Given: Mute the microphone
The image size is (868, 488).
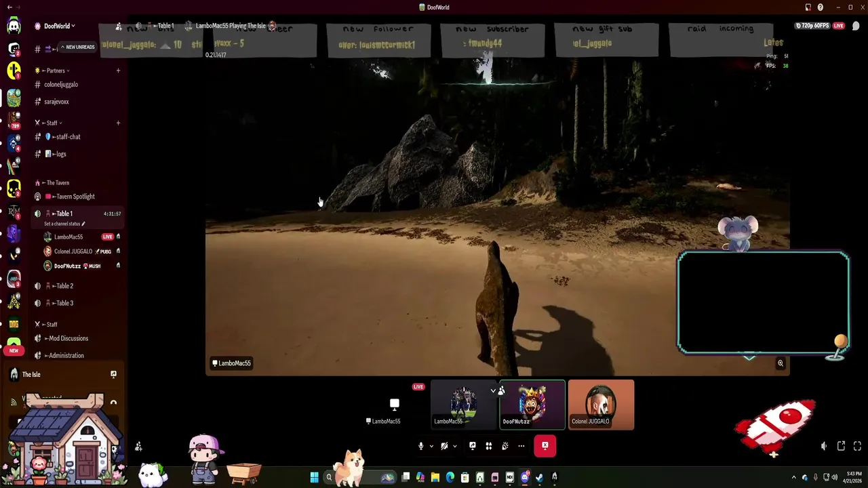Looking at the screenshot, I should pyautogui.click(x=420, y=446).
